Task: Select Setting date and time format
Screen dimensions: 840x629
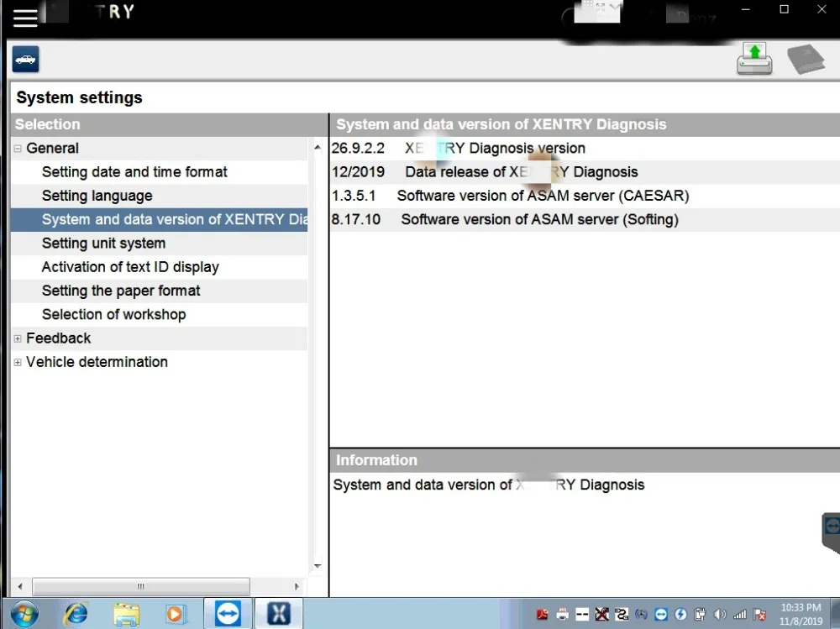Action: 134,172
